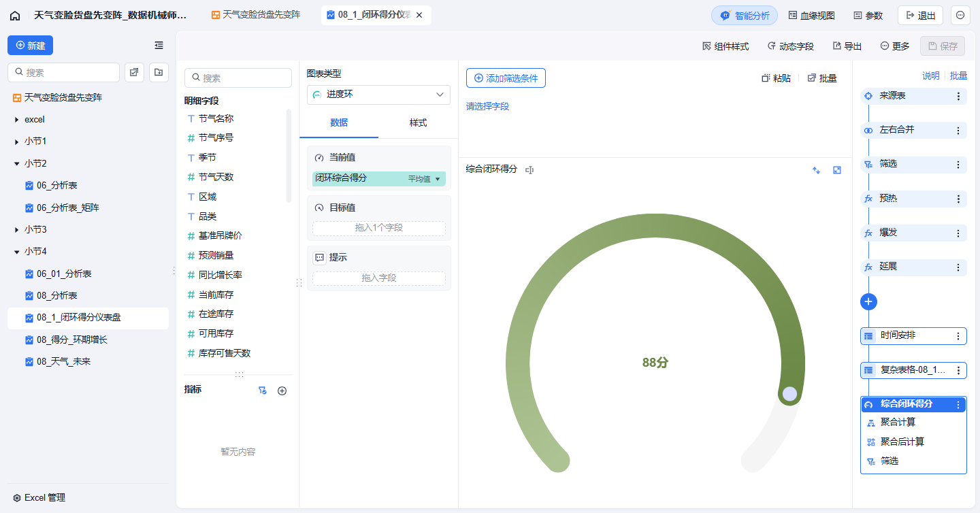Image resolution: width=980 pixels, height=513 pixels.
Task: Click the 批量 button in filter bar
Action: pos(822,78)
